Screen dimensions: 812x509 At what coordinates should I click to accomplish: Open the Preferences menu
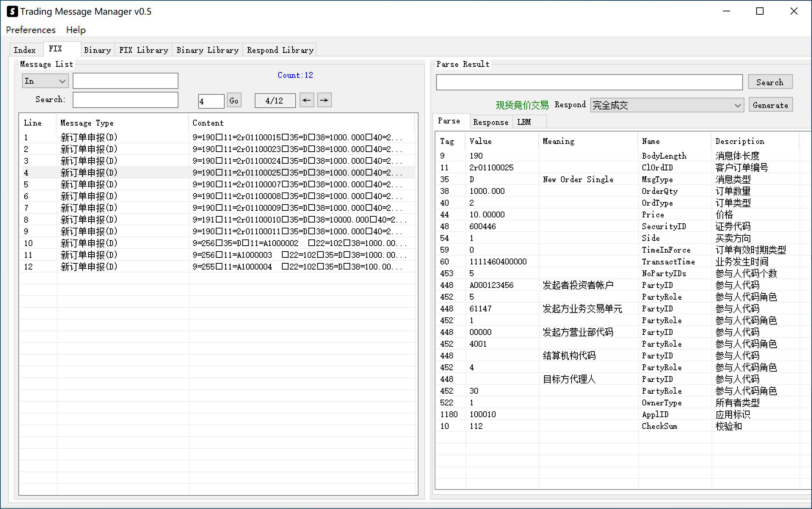coord(31,30)
